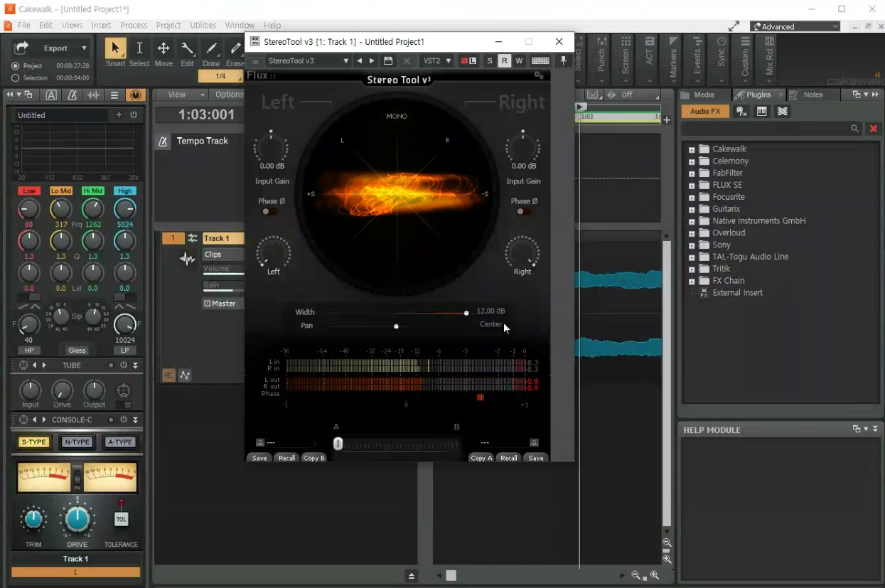This screenshot has width=885, height=588.
Task: Choose the Move tool
Action: tap(163, 48)
